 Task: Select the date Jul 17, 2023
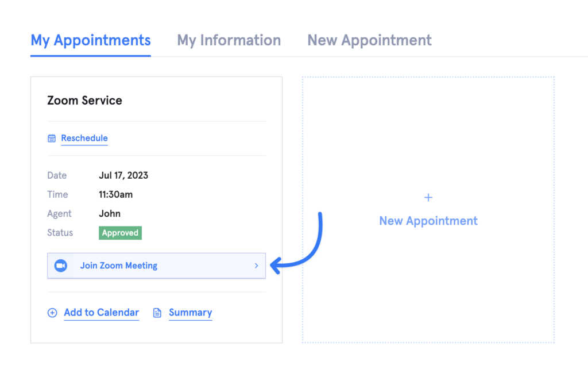pyautogui.click(x=123, y=175)
